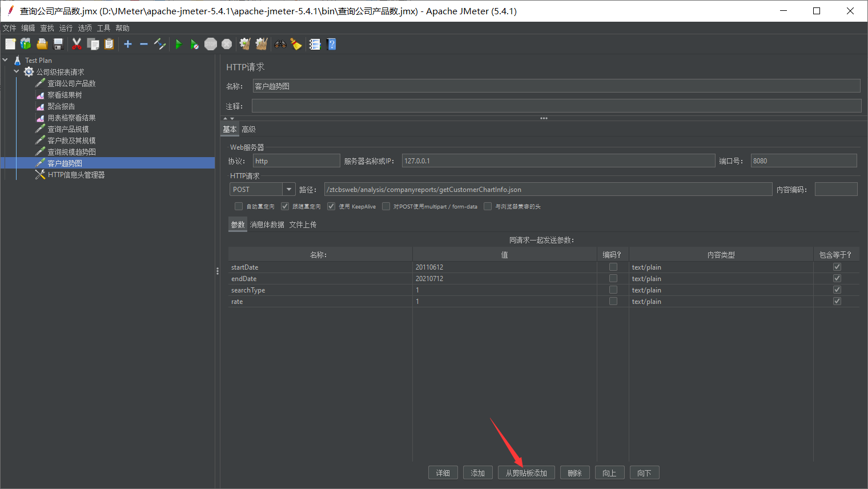
Task: Collapse the Test Plan tree node
Action: click(x=5, y=60)
